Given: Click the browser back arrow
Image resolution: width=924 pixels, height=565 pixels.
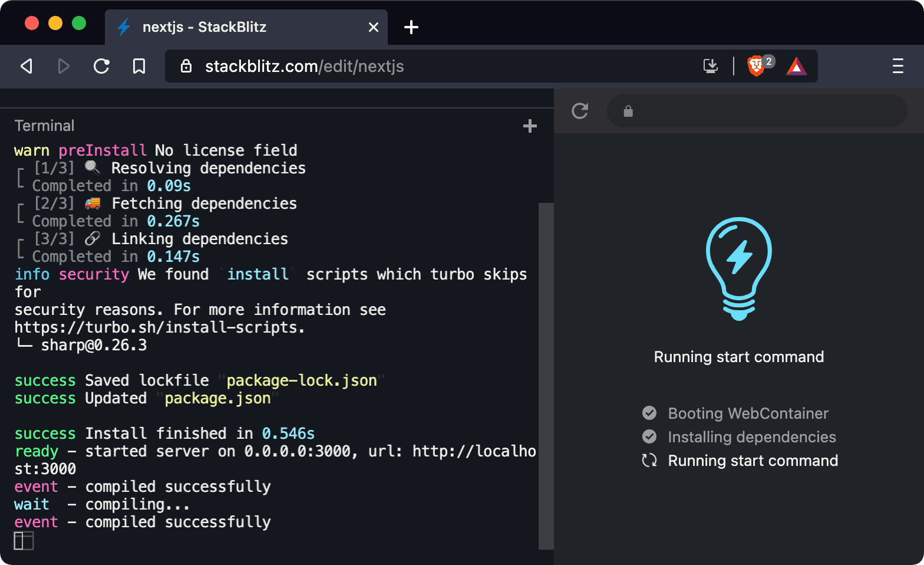Looking at the screenshot, I should tap(27, 66).
